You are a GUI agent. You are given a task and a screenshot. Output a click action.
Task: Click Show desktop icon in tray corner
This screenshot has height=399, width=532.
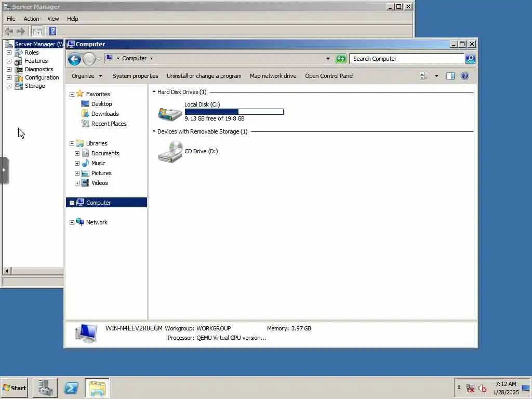[526, 388]
